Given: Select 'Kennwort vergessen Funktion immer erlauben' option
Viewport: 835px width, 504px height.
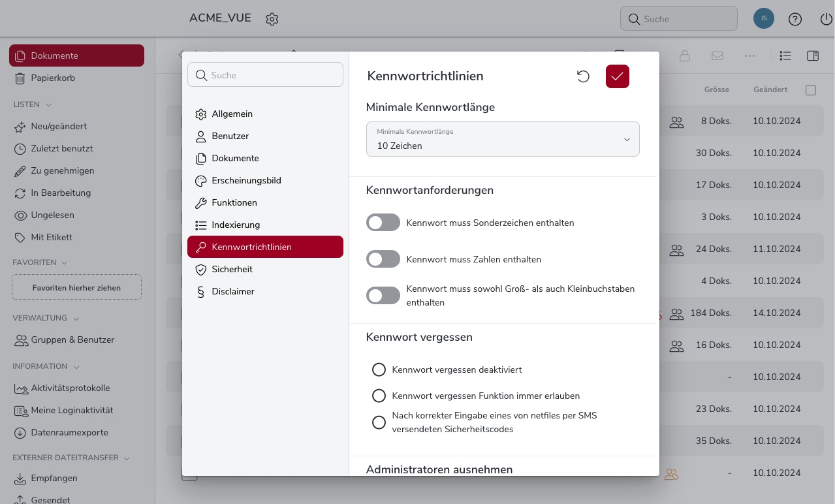Looking at the screenshot, I should click(x=379, y=396).
